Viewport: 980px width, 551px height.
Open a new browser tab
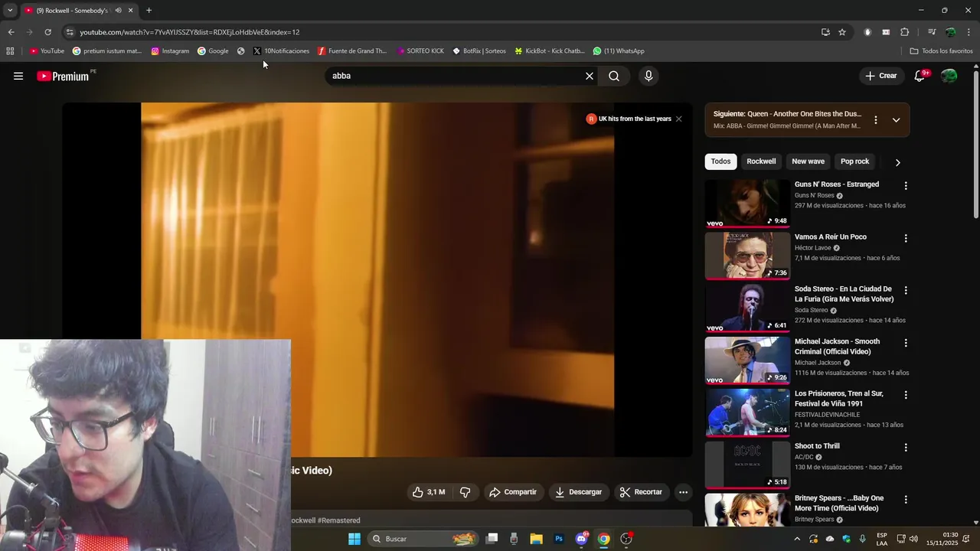(x=149, y=11)
